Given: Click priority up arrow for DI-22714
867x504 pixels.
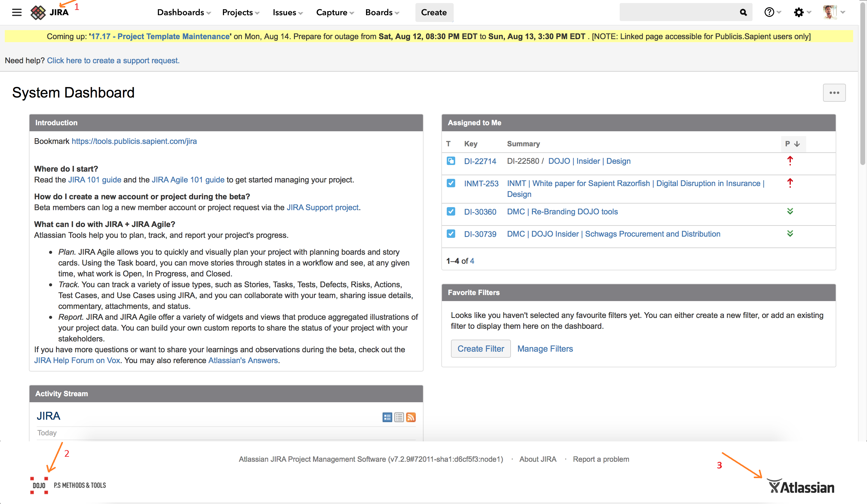Looking at the screenshot, I should [x=790, y=160].
